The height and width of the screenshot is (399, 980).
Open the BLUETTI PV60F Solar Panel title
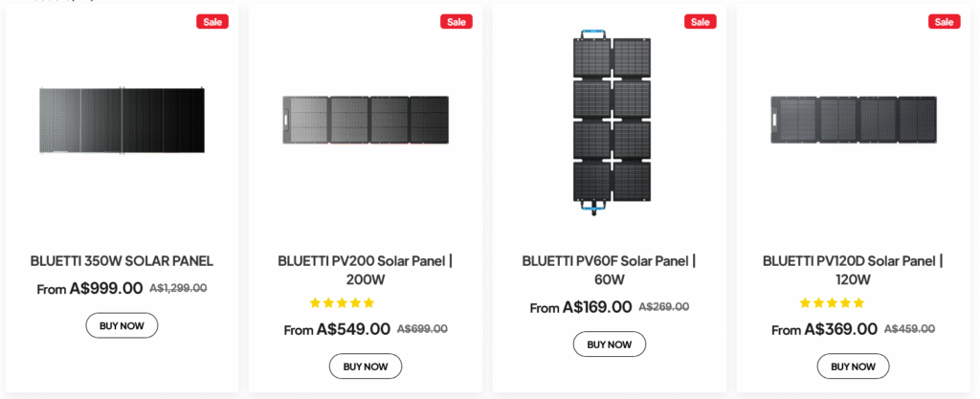tap(610, 270)
